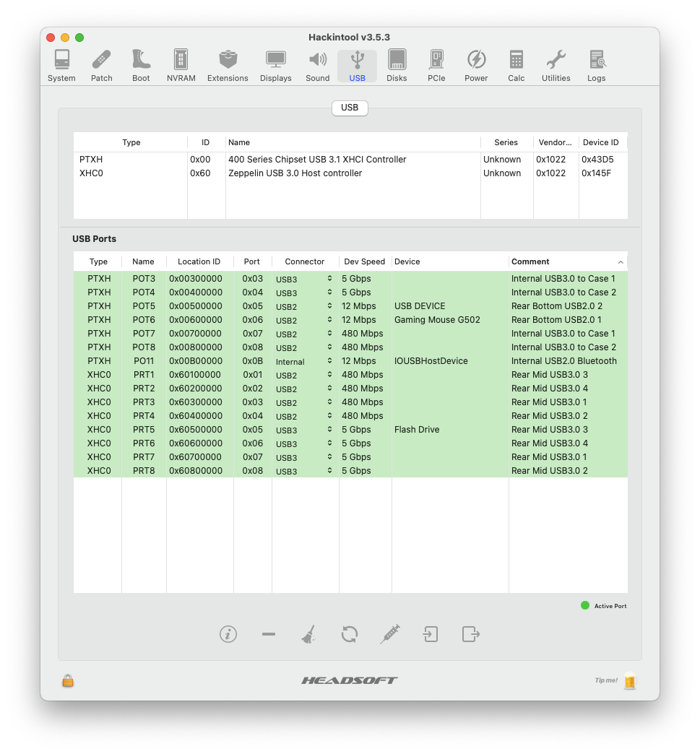The image size is (700, 754).
Task: Open the Extensions toolbar section
Action: tap(228, 66)
